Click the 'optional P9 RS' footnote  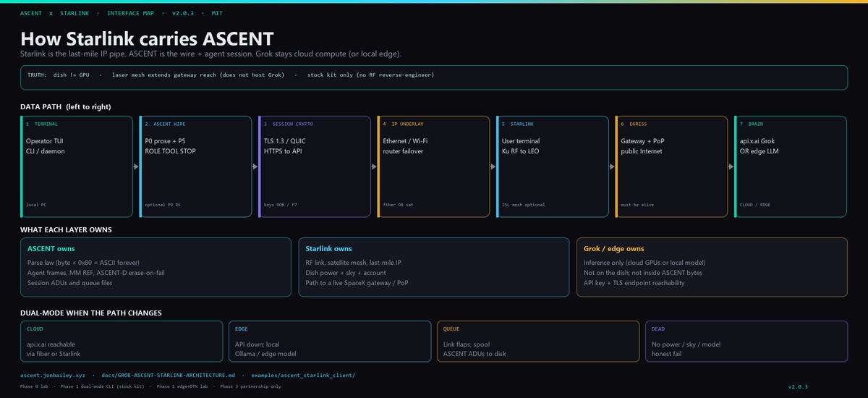pos(163,205)
